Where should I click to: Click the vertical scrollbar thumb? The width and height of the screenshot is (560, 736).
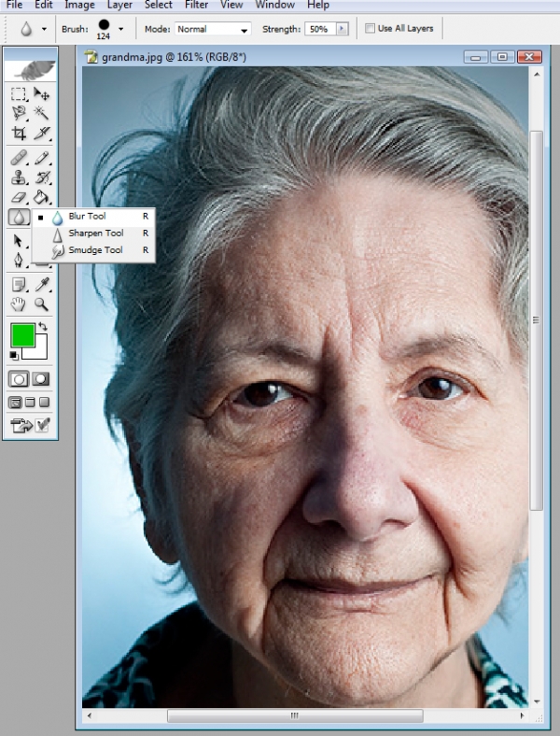(536, 320)
